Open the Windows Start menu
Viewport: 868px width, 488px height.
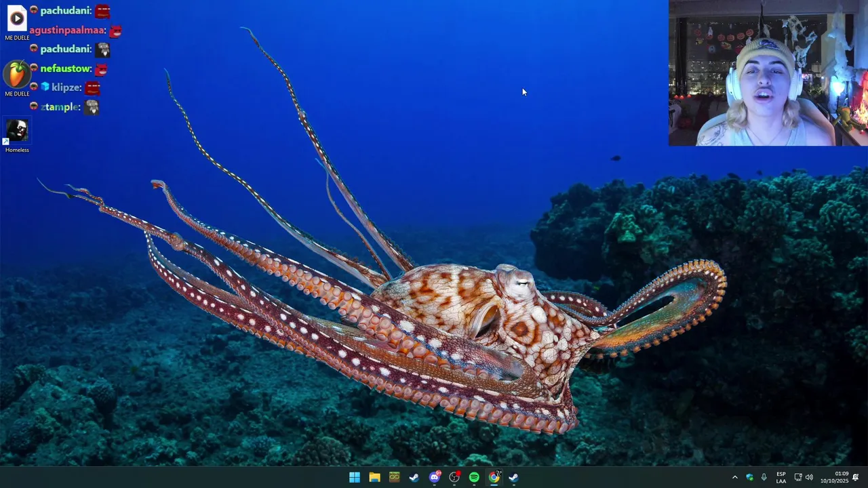point(355,477)
